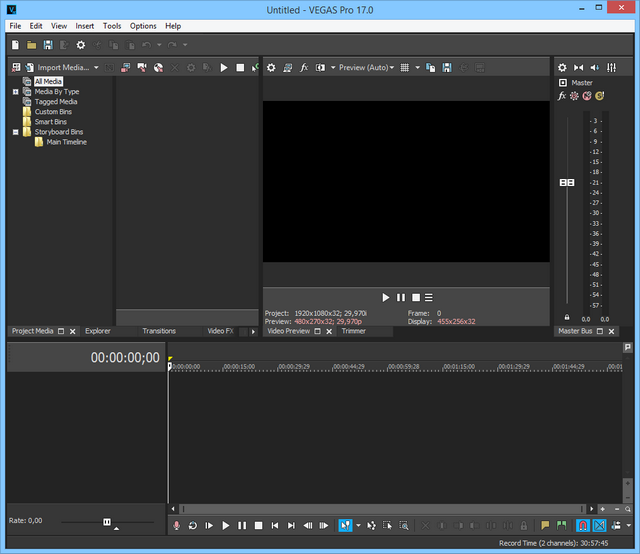Click the Open folder icon in main toolbar
Screen dimensions: 640x554
(31, 45)
